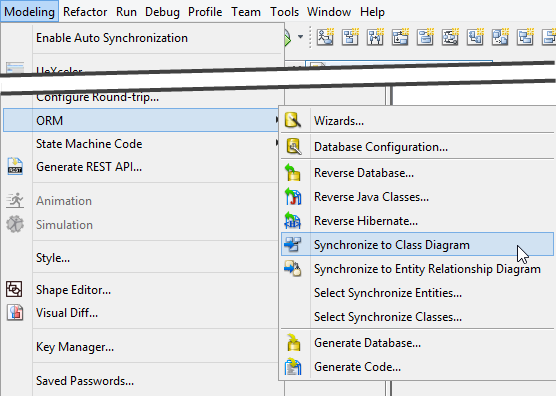This screenshot has height=396, width=556.
Task: Click the Reverse Java Classes icon
Action: [x=293, y=196]
